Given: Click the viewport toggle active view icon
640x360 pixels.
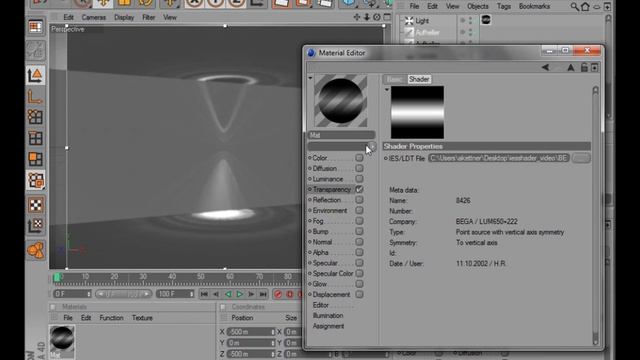Looking at the screenshot, I should click(387, 17).
